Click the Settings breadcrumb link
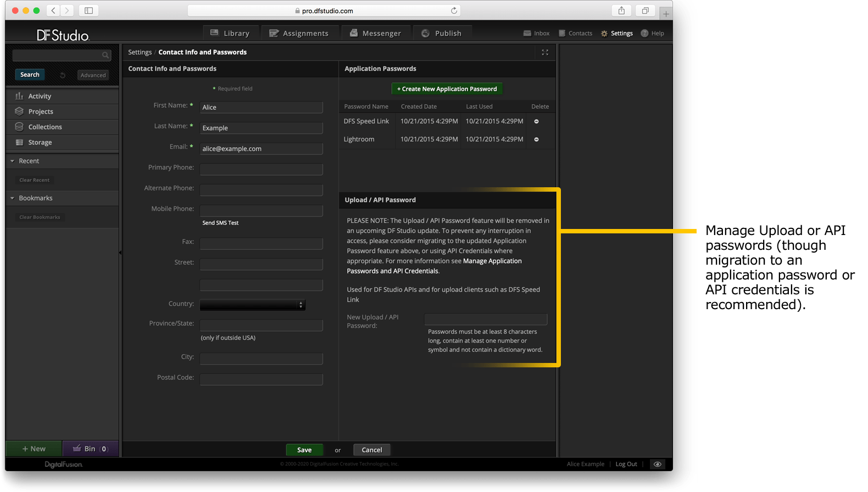The width and height of the screenshot is (868, 492). [x=140, y=52]
